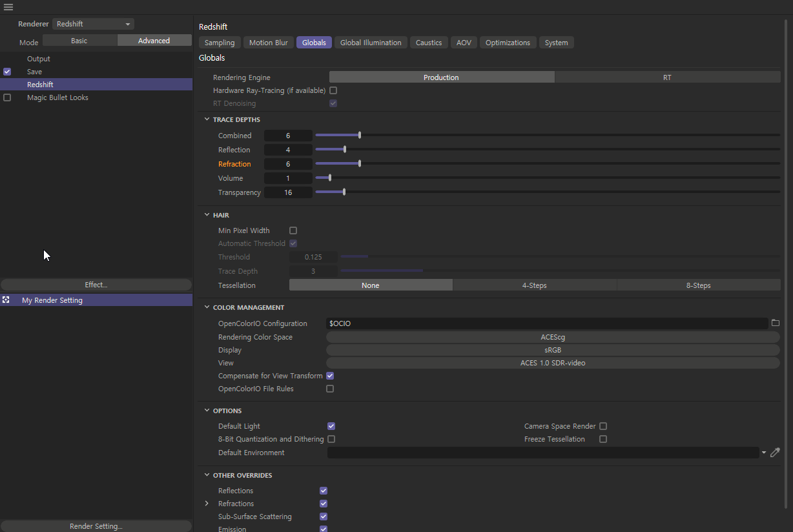Click the Transparency value field
The height and width of the screenshot is (532, 793).
click(288, 192)
